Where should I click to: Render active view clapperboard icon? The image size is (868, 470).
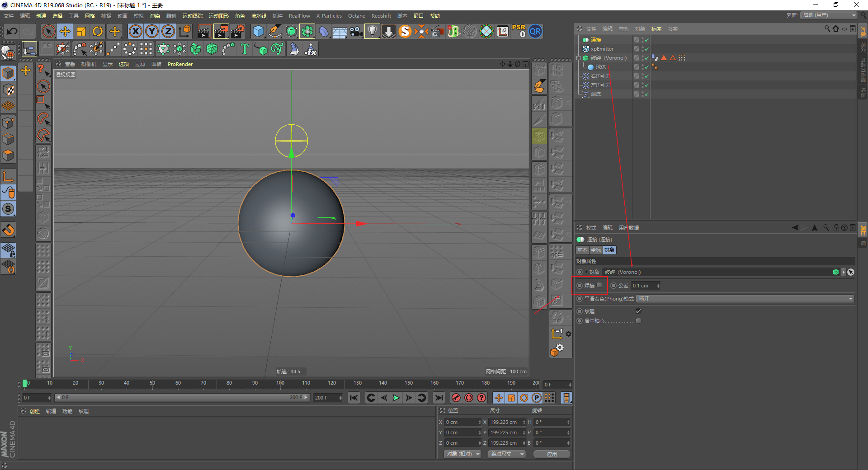tap(204, 31)
